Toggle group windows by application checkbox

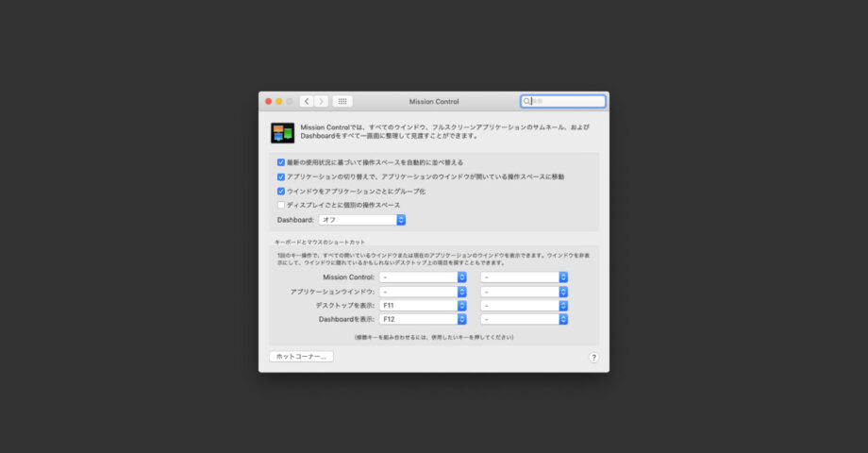click(x=280, y=191)
